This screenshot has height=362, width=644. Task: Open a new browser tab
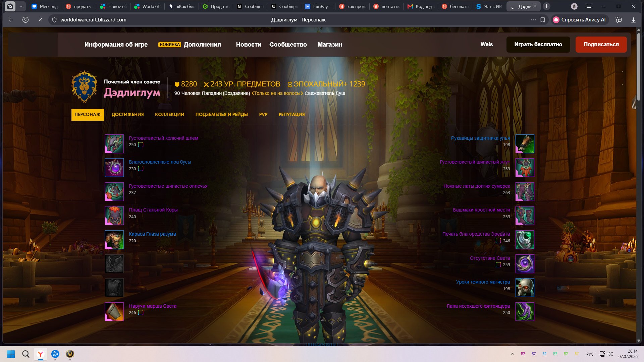pyautogui.click(x=546, y=6)
